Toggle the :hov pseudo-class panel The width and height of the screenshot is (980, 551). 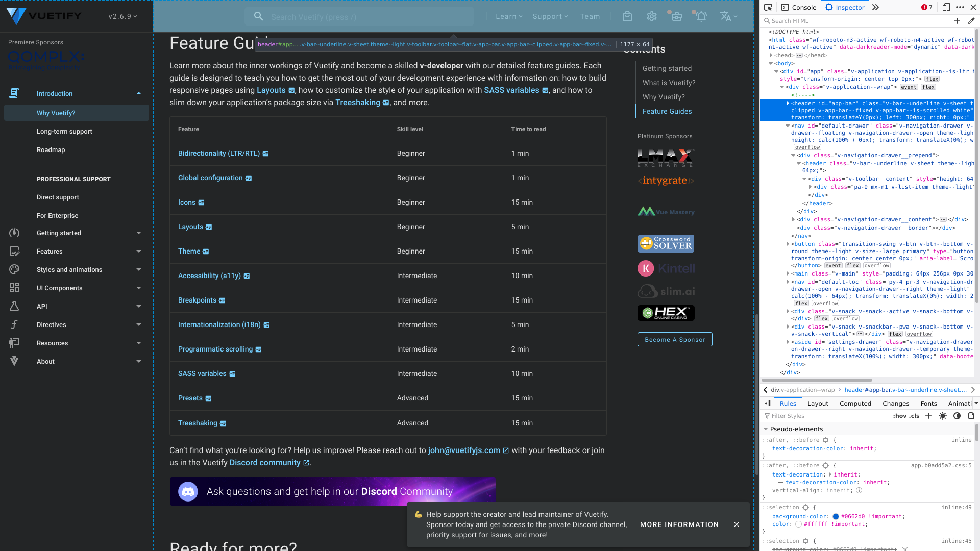click(x=899, y=416)
